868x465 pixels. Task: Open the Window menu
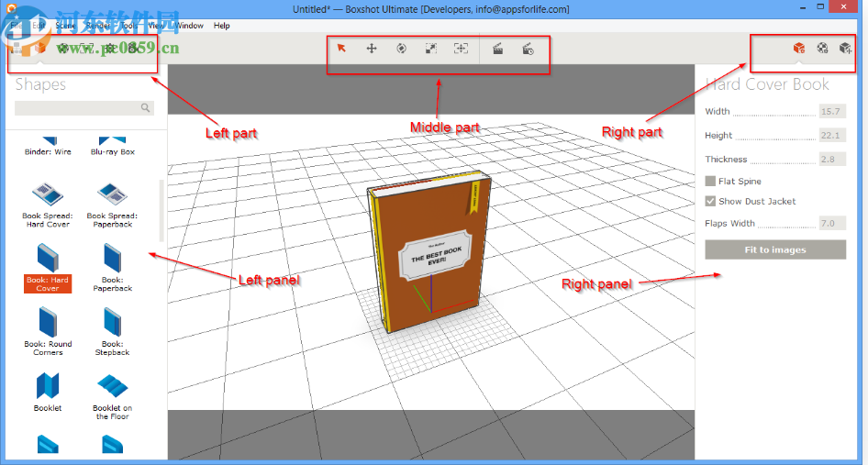tap(189, 26)
